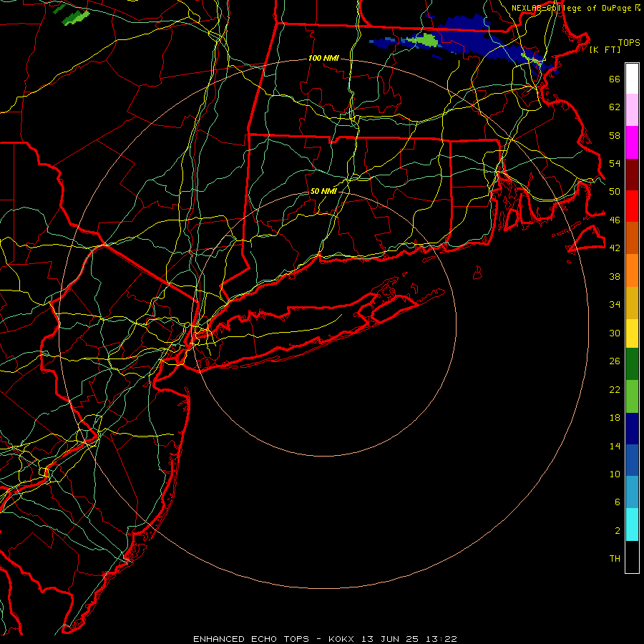
Task: Click the light green 22 legend swatch
Action: point(632,396)
